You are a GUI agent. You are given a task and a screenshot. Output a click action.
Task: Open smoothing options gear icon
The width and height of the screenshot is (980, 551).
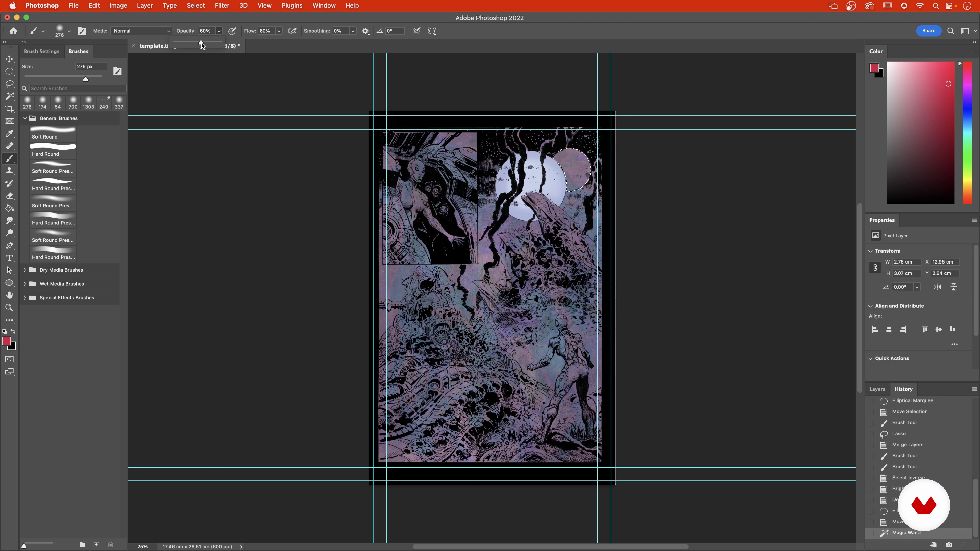pyautogui.click(x=366, y=31)
